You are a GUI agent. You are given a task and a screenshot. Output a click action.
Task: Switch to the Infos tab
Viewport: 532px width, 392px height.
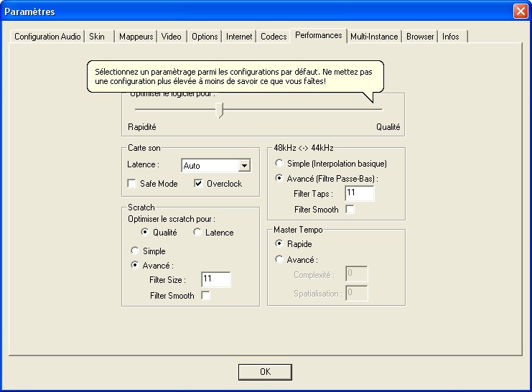pyautogui.click(x=451, y=37)
